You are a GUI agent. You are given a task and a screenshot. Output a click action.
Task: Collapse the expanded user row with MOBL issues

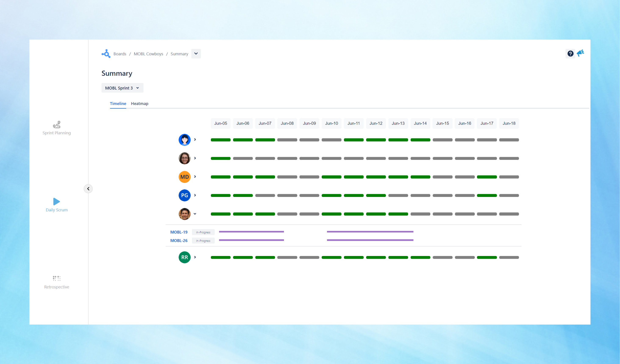point(195,214)
